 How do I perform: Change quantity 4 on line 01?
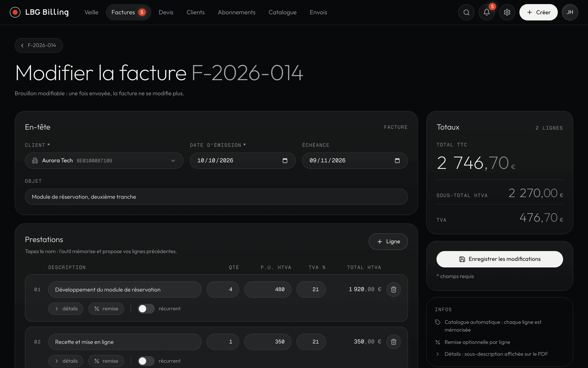pyautogui.click(x=223, y=289)
